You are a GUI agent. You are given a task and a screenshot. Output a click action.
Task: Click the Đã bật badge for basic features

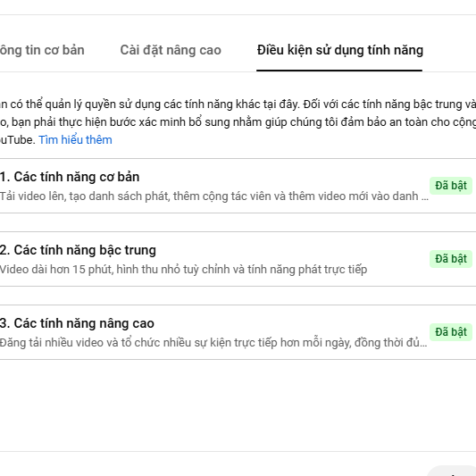(451, 186)
